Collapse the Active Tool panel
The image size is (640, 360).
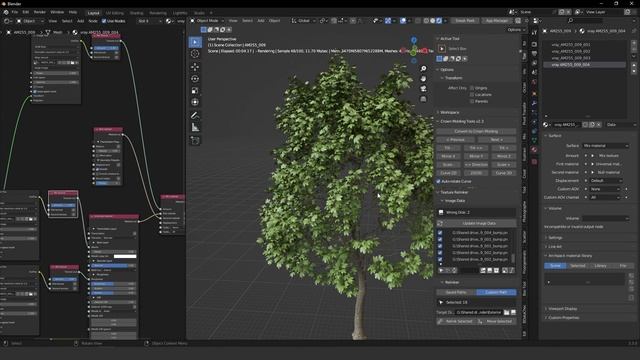point(449,38)
